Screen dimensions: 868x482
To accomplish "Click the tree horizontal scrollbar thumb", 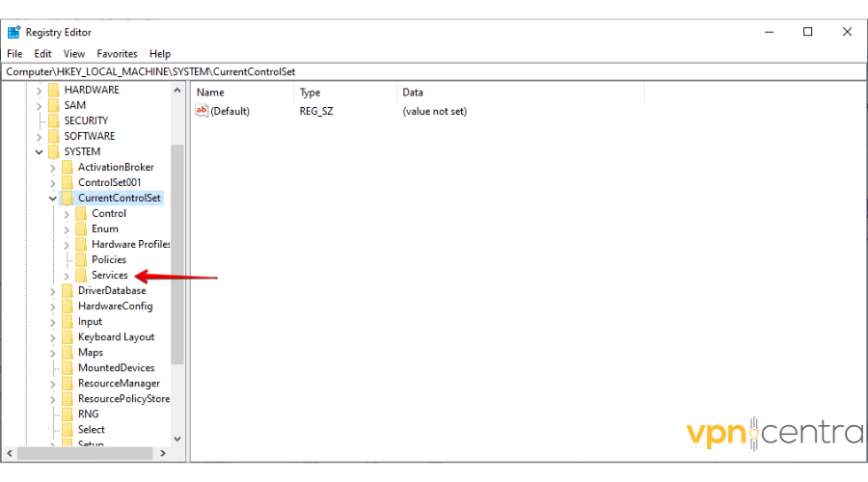I will pos(85,453).
